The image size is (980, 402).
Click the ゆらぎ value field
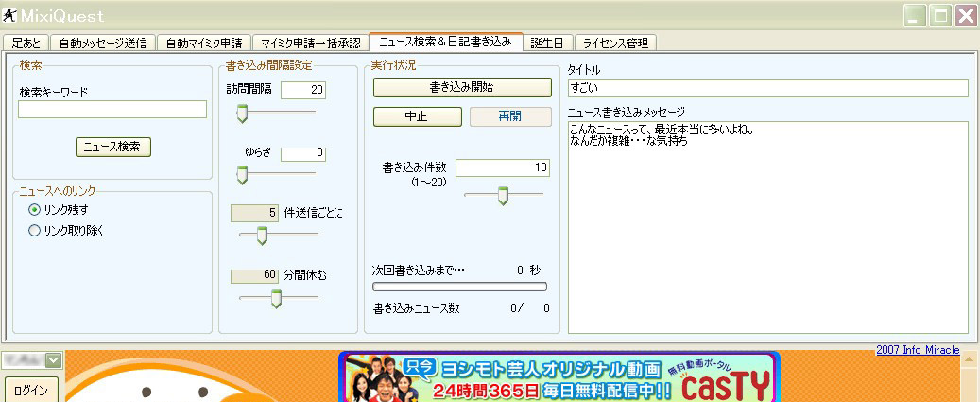point(303,152)
